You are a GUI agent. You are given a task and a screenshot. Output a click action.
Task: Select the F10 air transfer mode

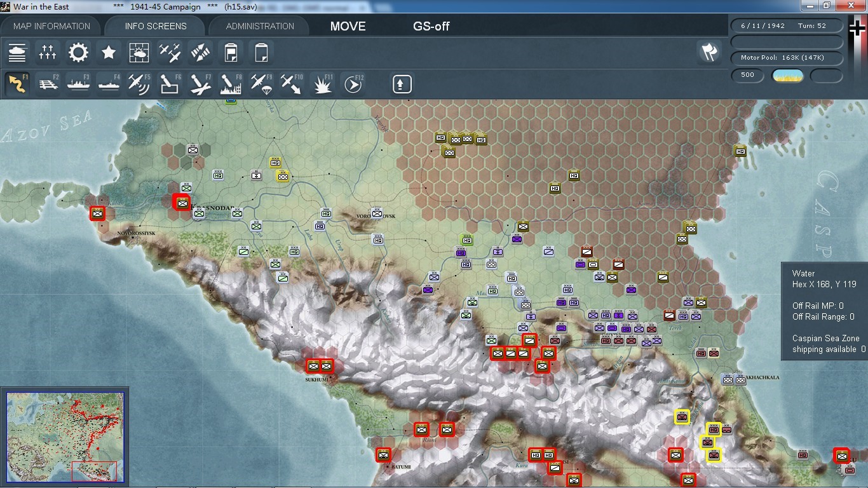click(292, 84)
